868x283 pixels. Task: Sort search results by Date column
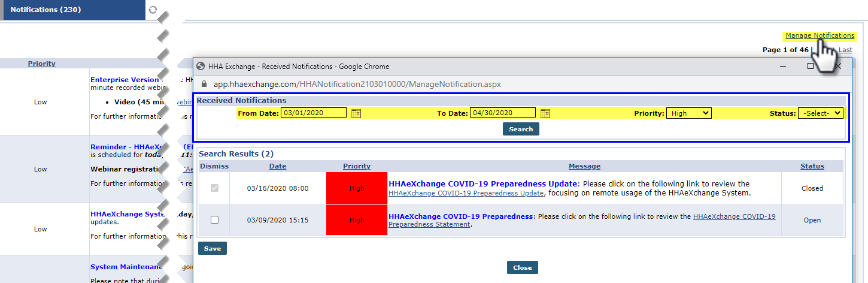(278, 166)
